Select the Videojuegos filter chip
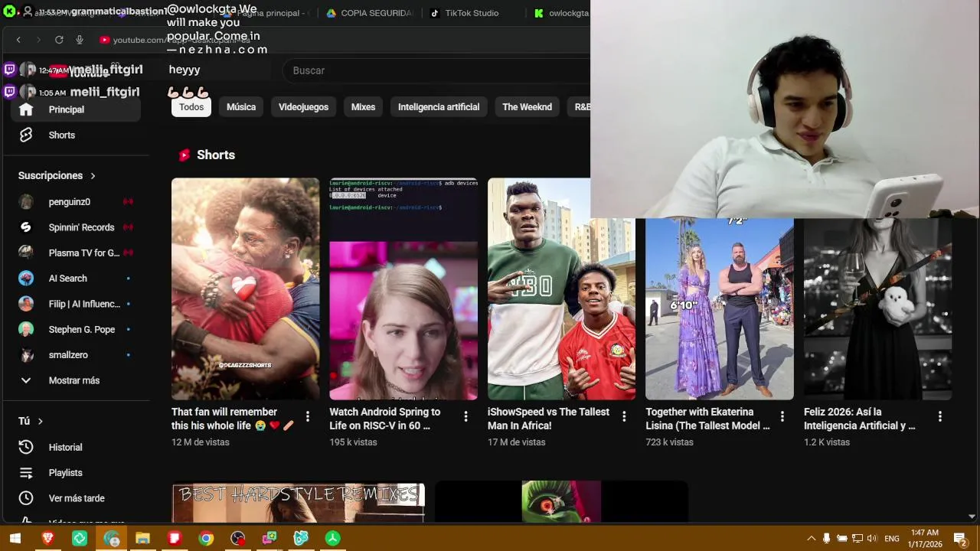This screenshot has height=551, width=980. click(303, 107)
